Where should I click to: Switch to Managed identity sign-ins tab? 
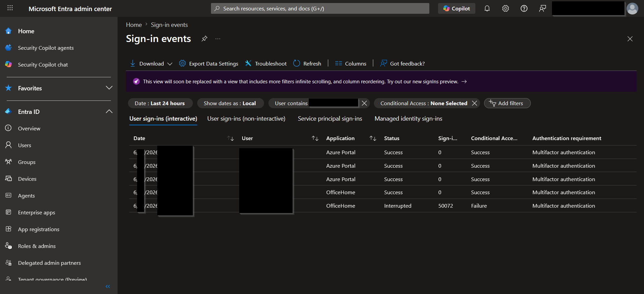tap(408, 119)
